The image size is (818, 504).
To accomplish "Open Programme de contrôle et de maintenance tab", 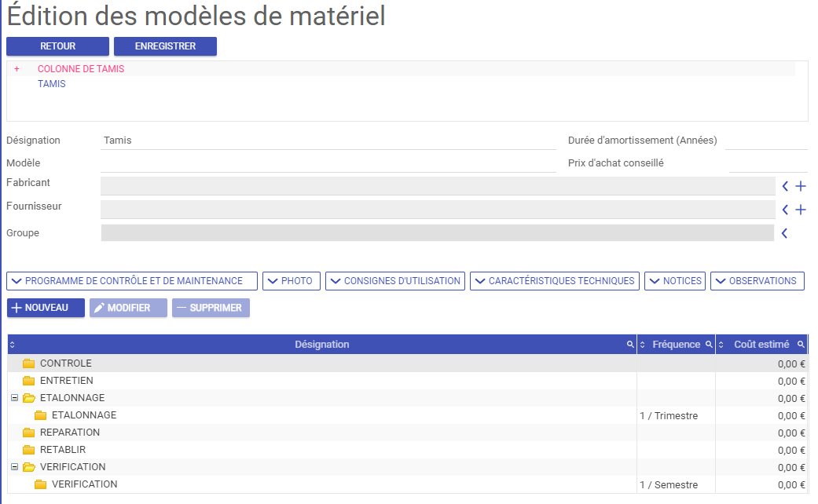I will tap(132, 281).
